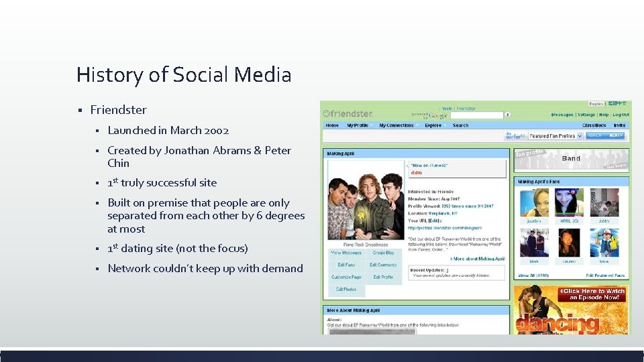Click the Band fan profile banner
644x362 pixels.
click(572, 160)
